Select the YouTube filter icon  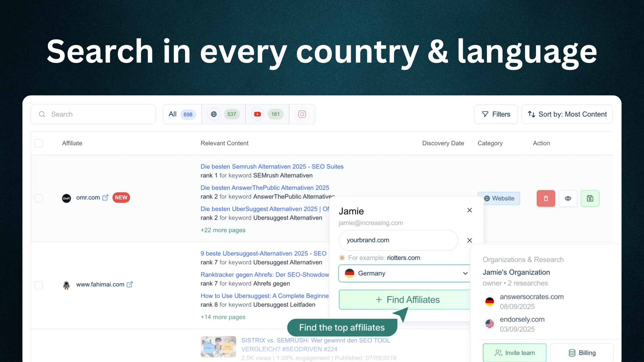[x=257, y=114]
